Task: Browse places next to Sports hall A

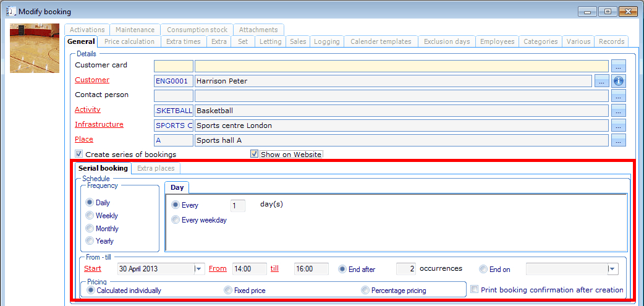Action: 619,140
